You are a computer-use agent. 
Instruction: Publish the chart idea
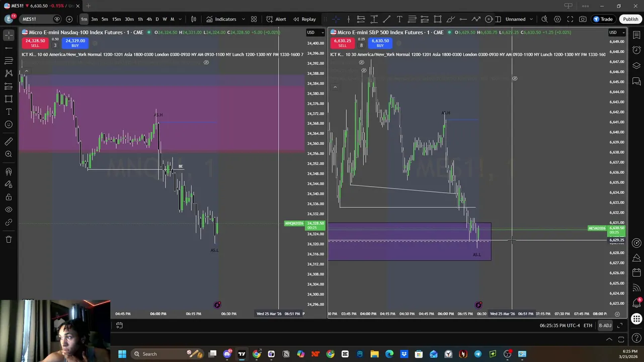pyautogui.click(x=630, y=19)
